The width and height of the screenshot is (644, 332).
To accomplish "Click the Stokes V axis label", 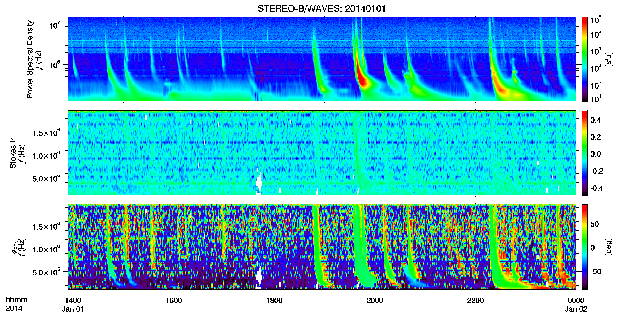I will coord(13,153).
